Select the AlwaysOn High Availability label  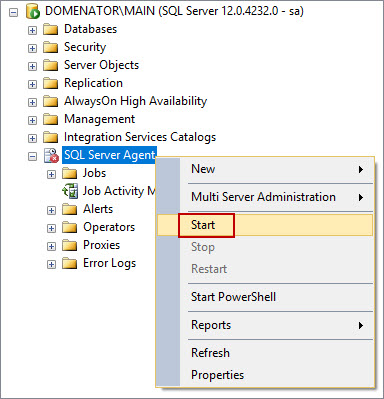(x=135, y=101)
